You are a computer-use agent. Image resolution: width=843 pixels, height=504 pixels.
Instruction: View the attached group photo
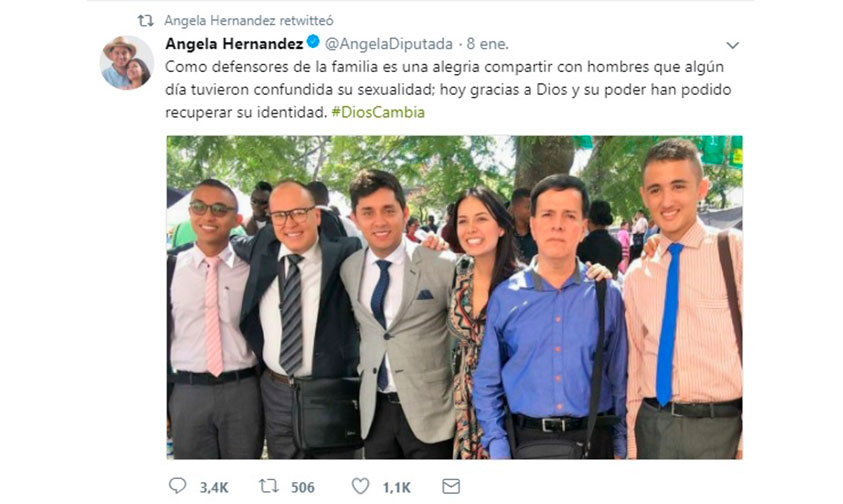tap(454, 297)
